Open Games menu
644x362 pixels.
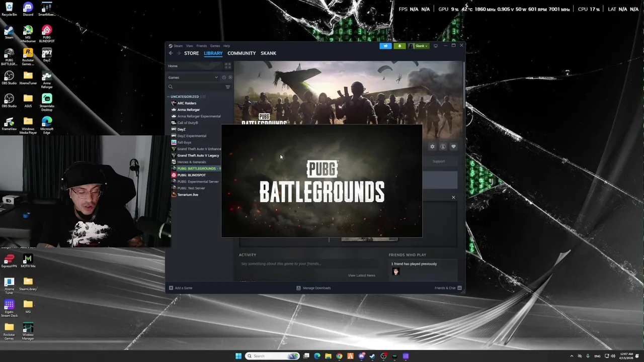point(215,46)
